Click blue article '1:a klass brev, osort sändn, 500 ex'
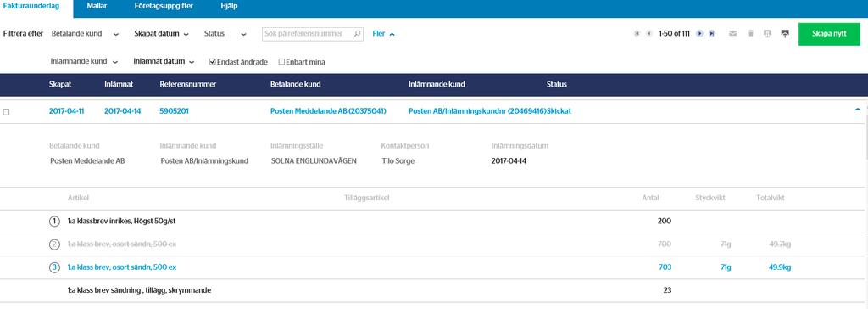Viewport: 868px width, 309px height. coord(122,267)
